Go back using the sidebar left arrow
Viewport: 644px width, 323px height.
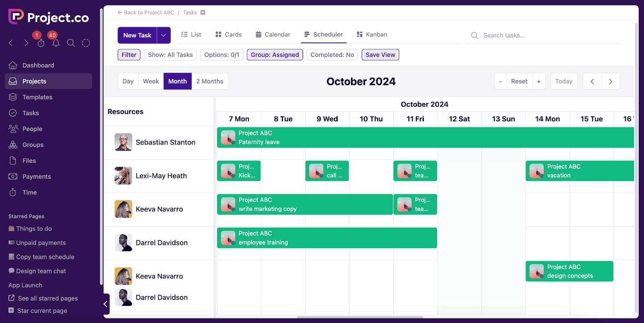pos(11,43)
